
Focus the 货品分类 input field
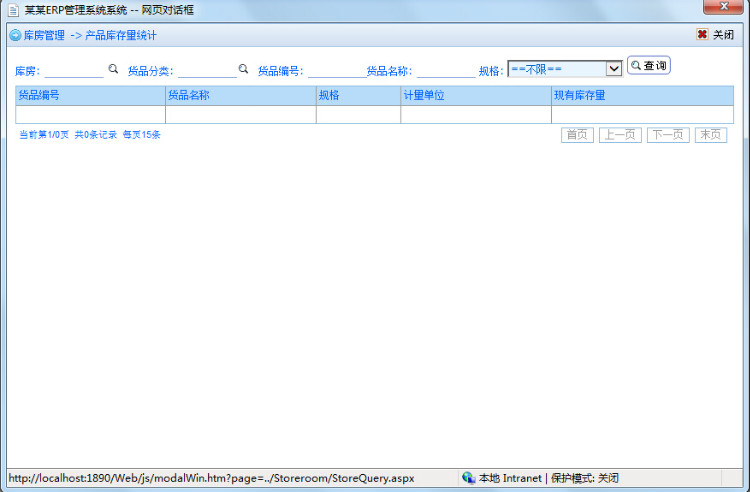pyautogui.click(x=207, y=71)
